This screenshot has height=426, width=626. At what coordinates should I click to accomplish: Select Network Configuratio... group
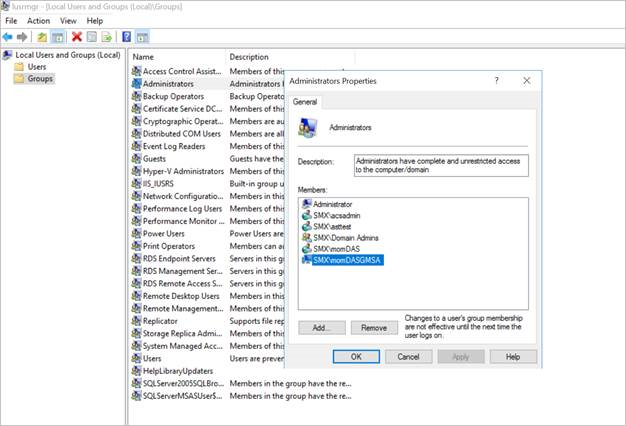(x=183, y=196)
